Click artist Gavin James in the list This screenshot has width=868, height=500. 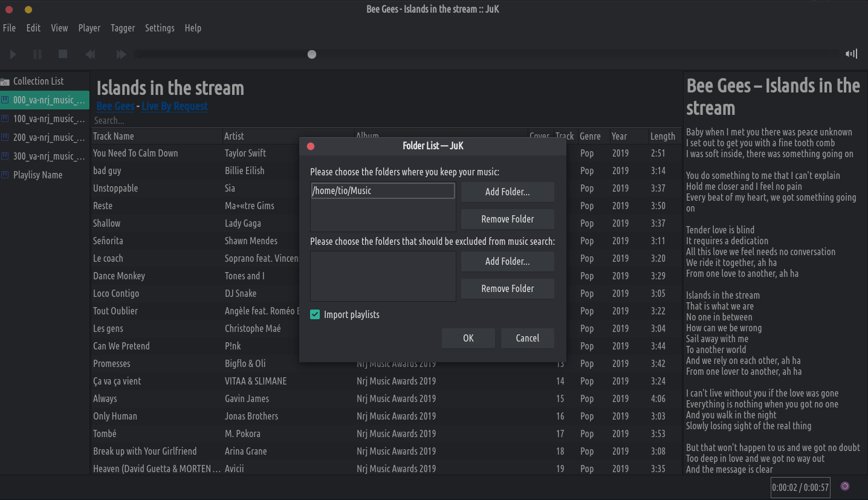[x=247, y=398]
